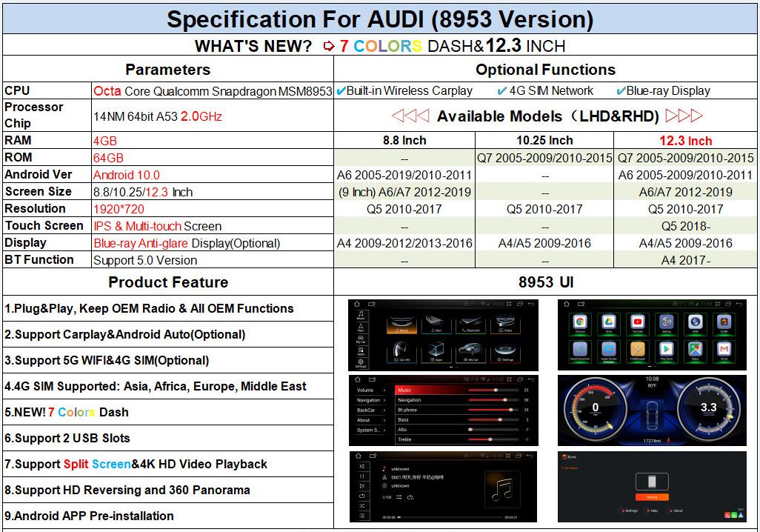760x532 pixels.
Task: Click Built-in Wireless Carplay check mark
Action: pos(341,90)
